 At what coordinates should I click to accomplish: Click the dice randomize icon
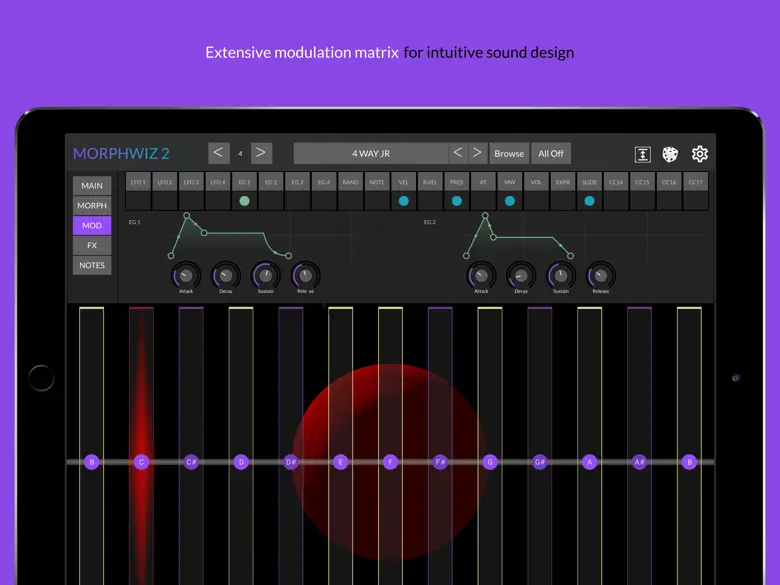671,154
